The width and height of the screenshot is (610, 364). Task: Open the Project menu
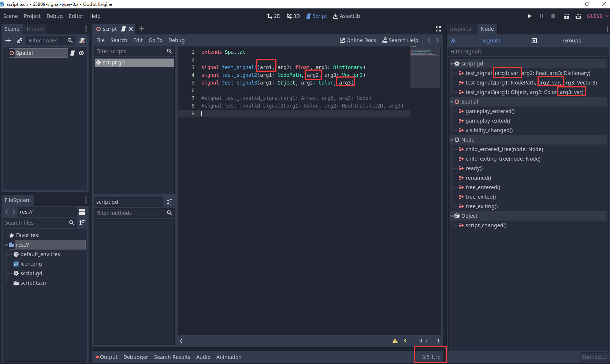click(x=32, y=16)
